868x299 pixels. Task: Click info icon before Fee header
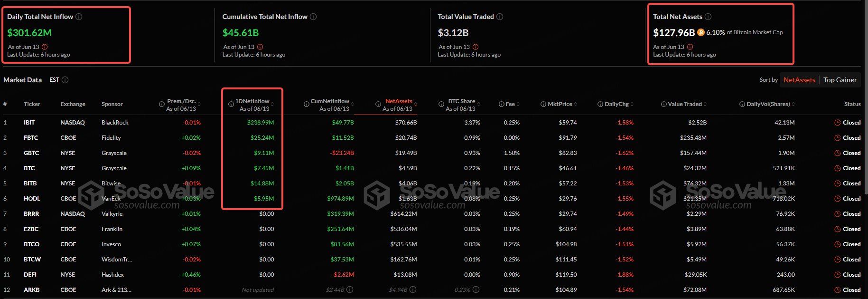click(x=502, y=104)
